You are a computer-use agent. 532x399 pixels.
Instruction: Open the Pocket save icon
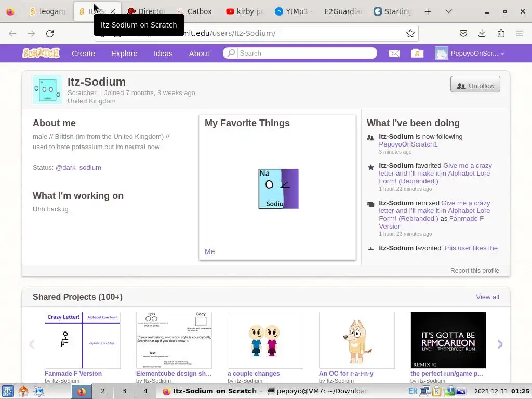[x=463, y=33]
